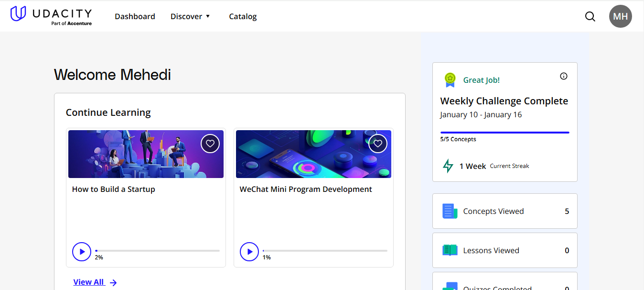Open the MH profile avatar
Viewport: 644px width, 290px height.
point(620,16)
